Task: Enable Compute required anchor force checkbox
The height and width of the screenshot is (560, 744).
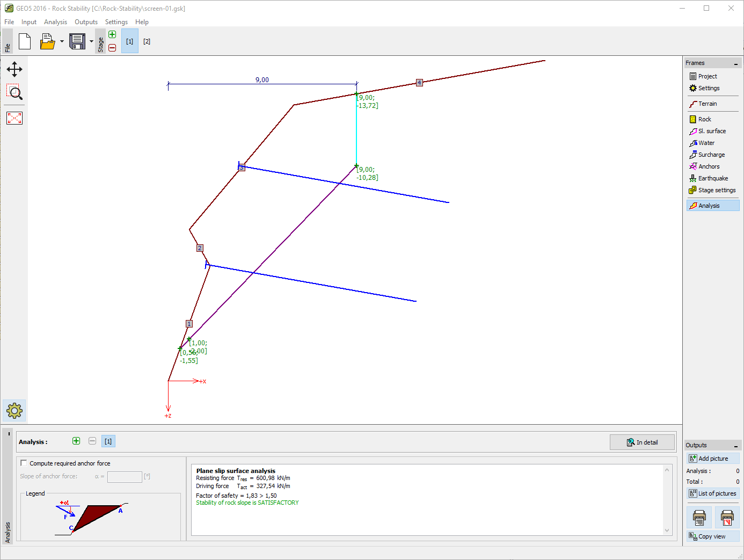Action: [24, 463]
